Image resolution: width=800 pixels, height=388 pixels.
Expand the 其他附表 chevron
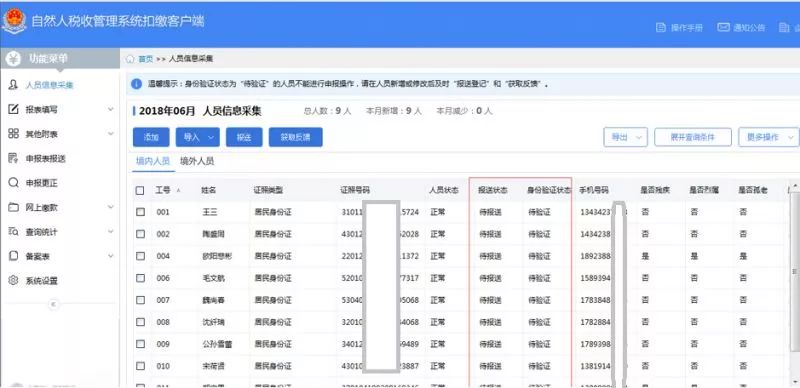click(x=111, y=134)
